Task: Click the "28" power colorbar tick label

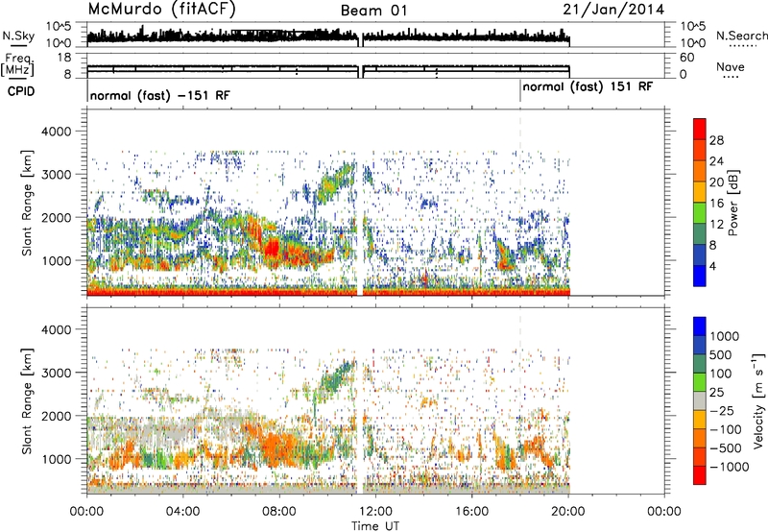Action: click(716, 140)
